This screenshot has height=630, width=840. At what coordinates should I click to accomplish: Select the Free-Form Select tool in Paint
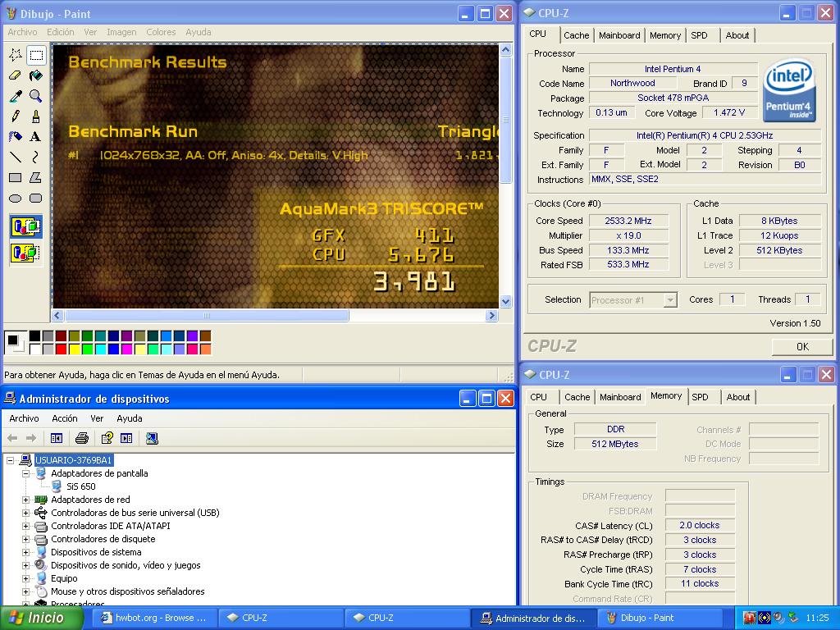(x=16, y=55)
